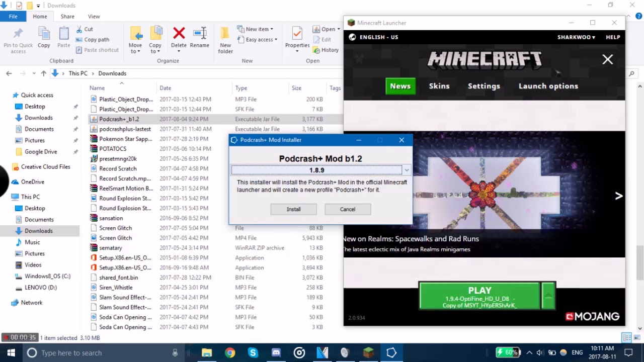Click Paste shortcut in ribbon

[x=97, y=50]
